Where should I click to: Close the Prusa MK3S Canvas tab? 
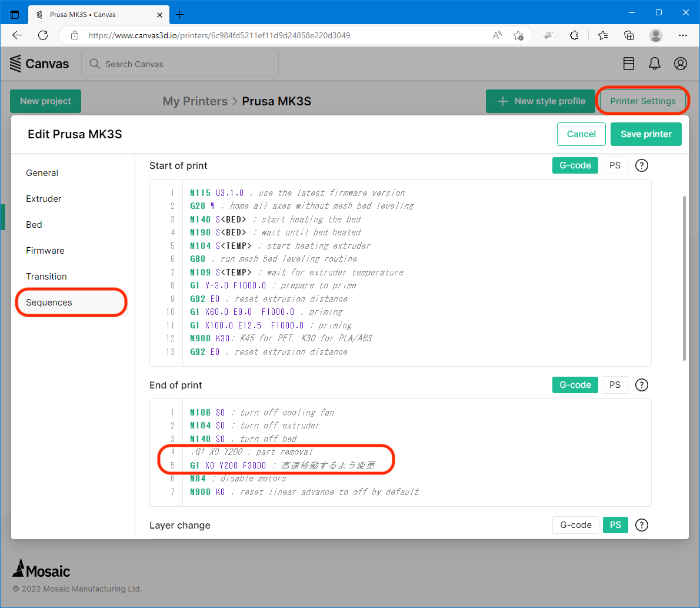click(x=160, y=15)
